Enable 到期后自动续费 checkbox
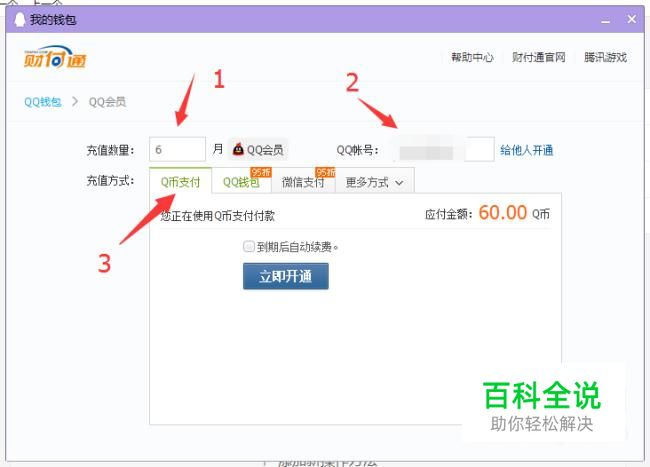Screen dimensions: 650x467 [249, 247]
